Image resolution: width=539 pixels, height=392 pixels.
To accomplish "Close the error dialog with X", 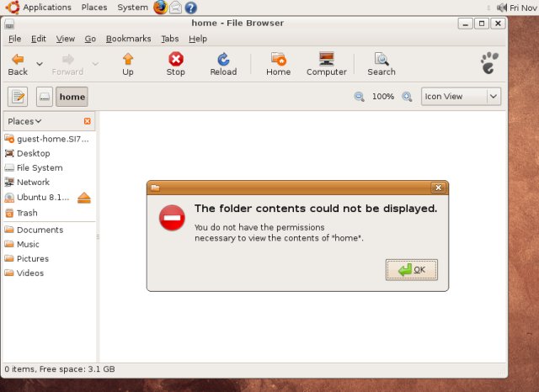I will [x=438, y=188].
